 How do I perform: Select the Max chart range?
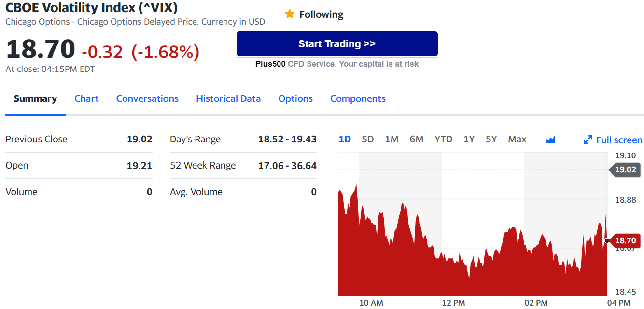click(517, 139)
